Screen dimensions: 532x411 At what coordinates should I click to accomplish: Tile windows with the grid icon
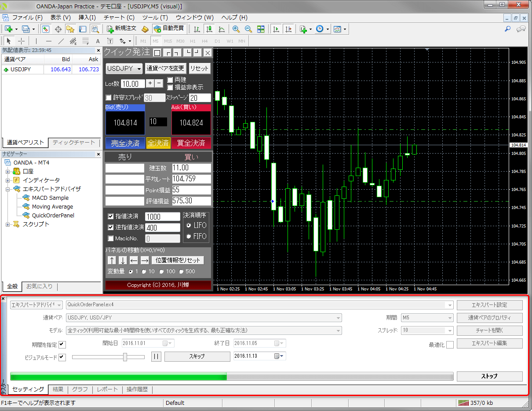261,29
